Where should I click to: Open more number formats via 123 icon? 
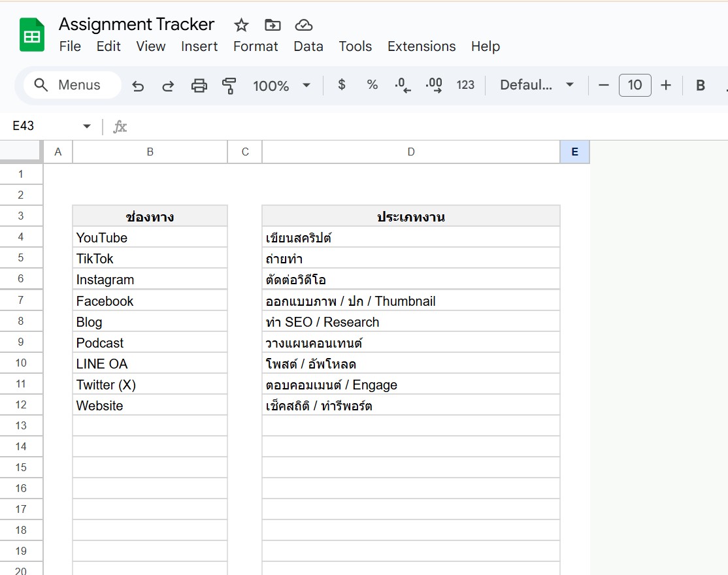(465, 85)
